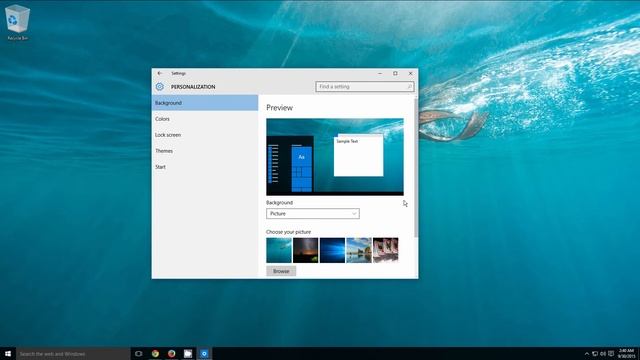Click the 'PERSONALIZATION' title text
640x360 pixels.
[193, 87]
